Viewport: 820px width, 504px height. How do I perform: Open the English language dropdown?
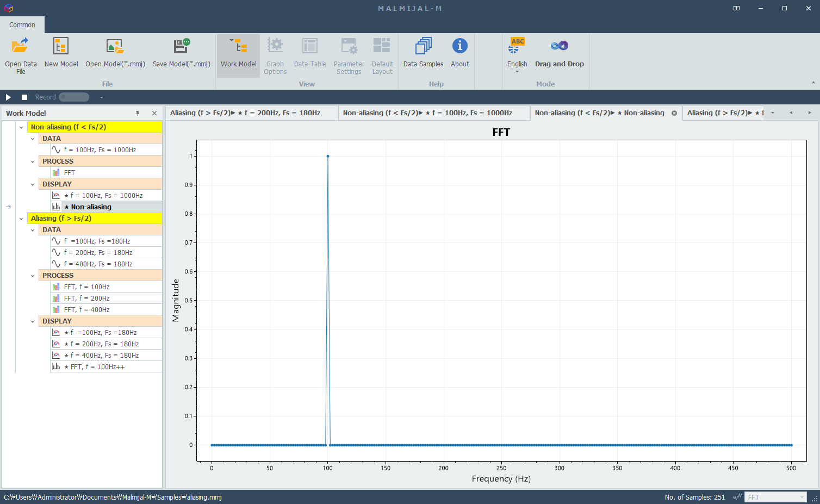(x=517, y=55)
